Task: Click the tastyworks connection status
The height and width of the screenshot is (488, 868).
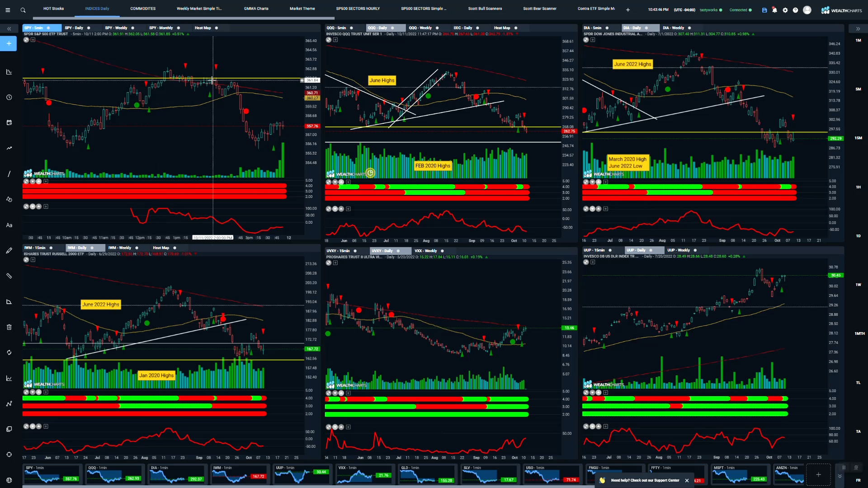Action: [711, 10]
